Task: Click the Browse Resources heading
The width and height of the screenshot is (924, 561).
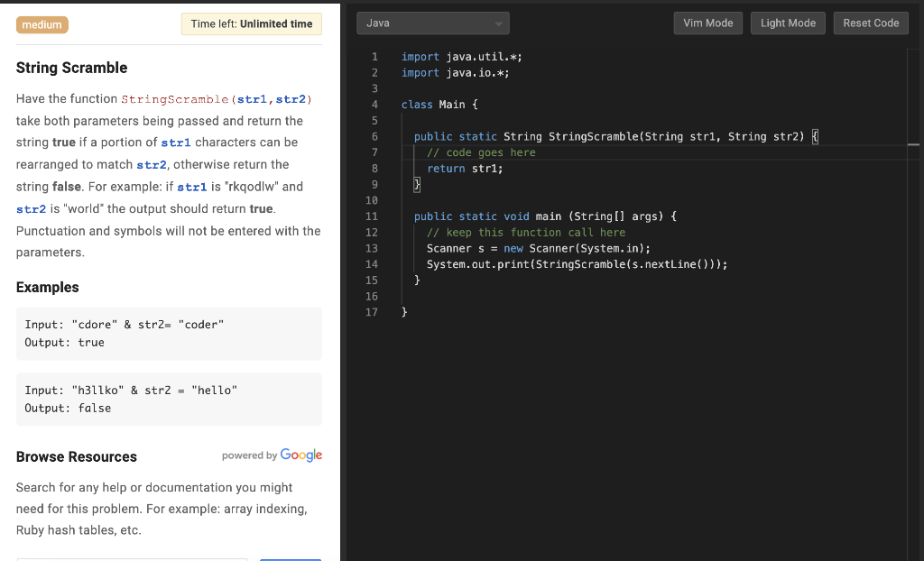Action: coord(77,457)
